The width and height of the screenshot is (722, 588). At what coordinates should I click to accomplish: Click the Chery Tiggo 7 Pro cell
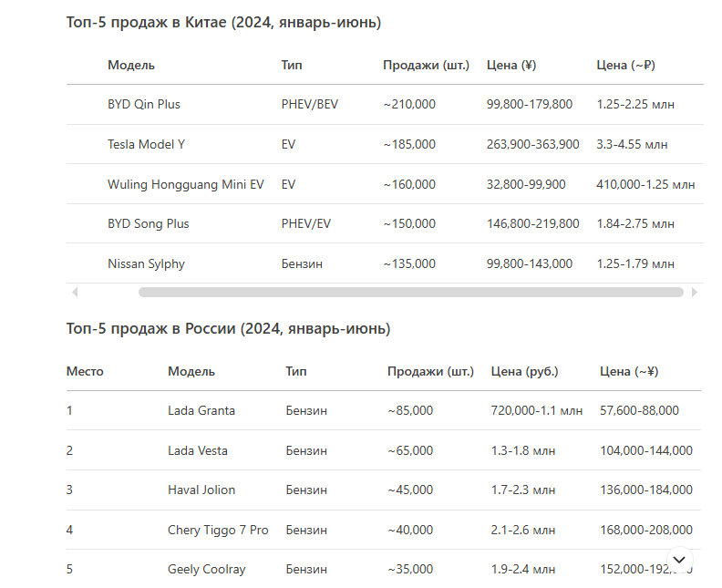coord(217,530)
